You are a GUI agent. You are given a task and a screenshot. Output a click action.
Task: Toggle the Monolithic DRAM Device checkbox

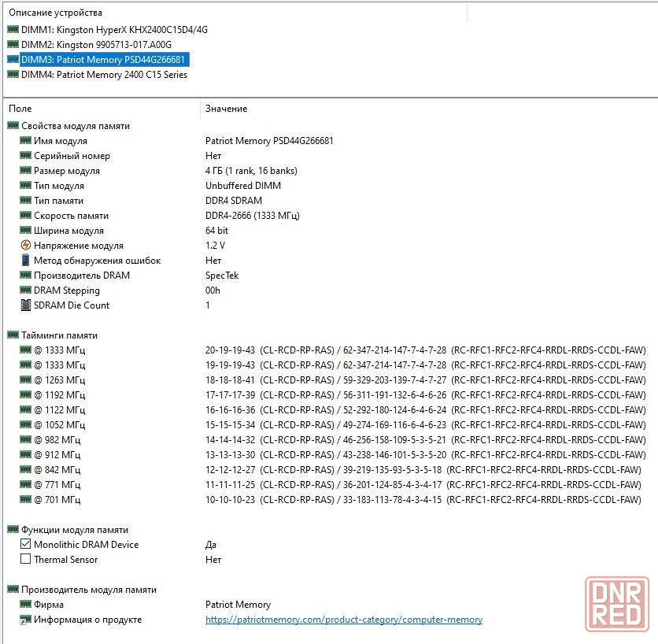[26, 544]
